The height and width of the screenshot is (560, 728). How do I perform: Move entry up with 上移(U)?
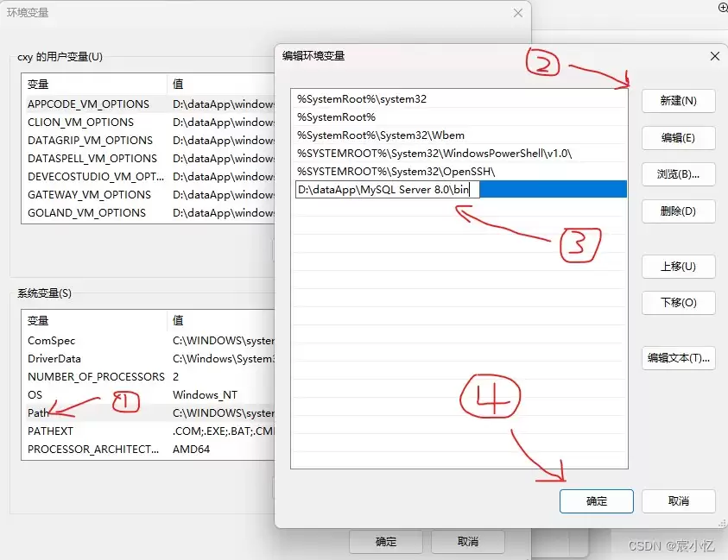(x=678, y=267)
